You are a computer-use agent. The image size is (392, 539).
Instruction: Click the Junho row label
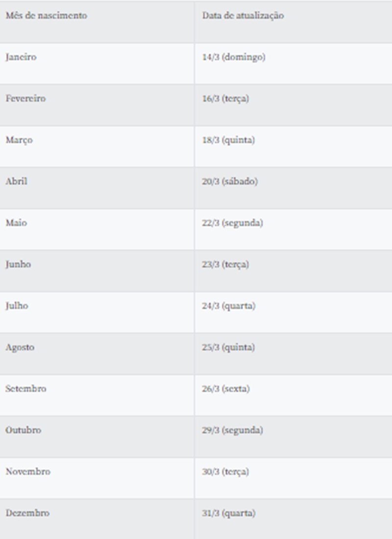pos(18,265)
